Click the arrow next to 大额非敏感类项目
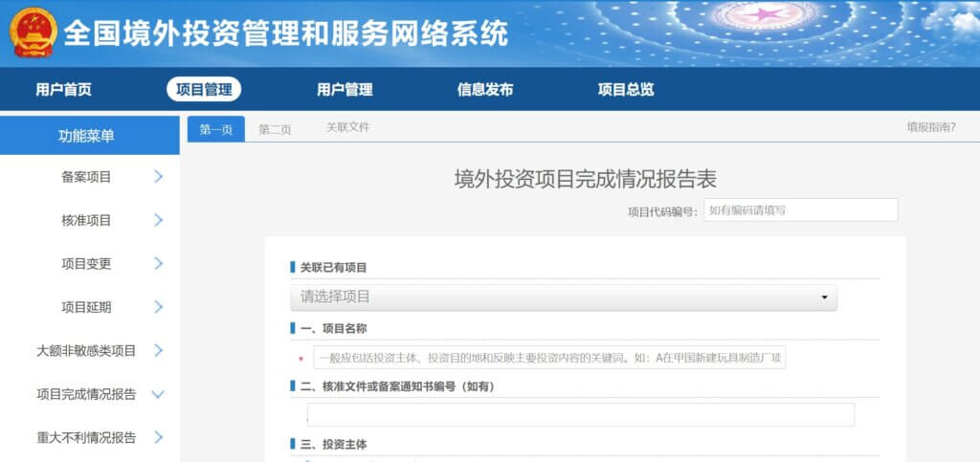The width and height of the screenshot is (980, 462). [x=158, y=350]
